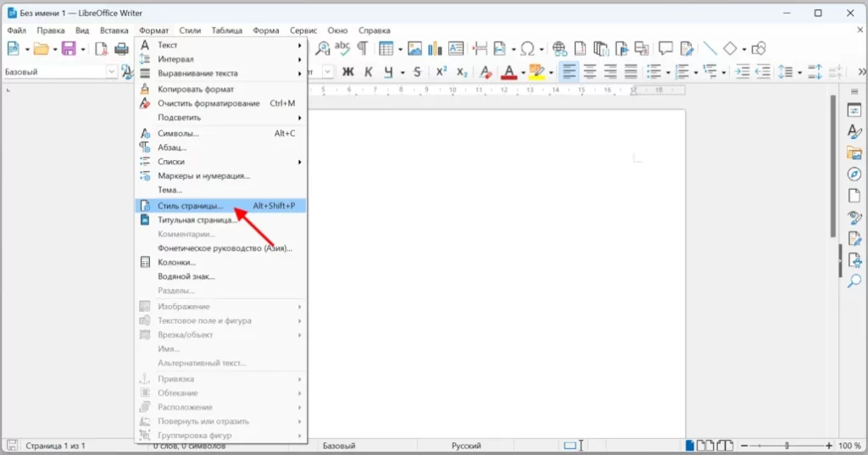This screenshot has width=868, height=455.
Task: Open line spacing dropdown arrow
Action: pyautogui.click(x=800, y=73)
